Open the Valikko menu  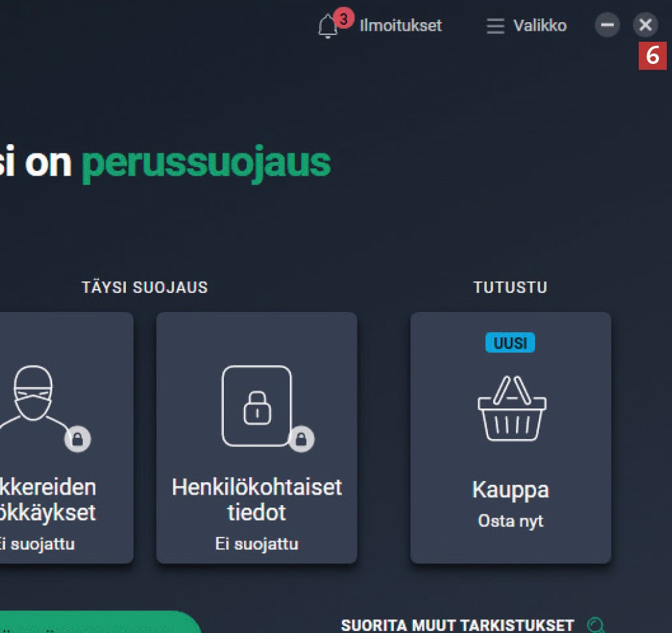coord(540,25)
